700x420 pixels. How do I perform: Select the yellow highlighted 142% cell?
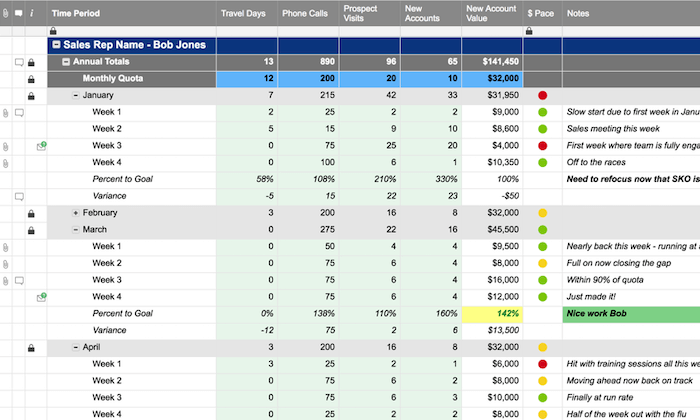coord(492,314)
